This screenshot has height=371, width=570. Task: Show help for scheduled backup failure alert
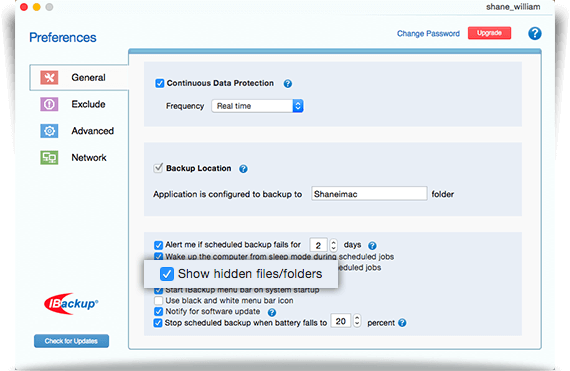372,246
